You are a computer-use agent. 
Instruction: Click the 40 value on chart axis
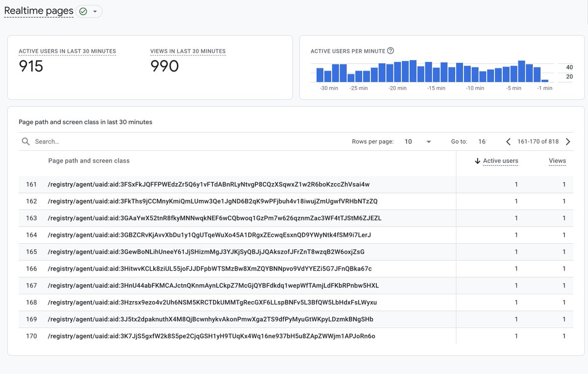569,67
